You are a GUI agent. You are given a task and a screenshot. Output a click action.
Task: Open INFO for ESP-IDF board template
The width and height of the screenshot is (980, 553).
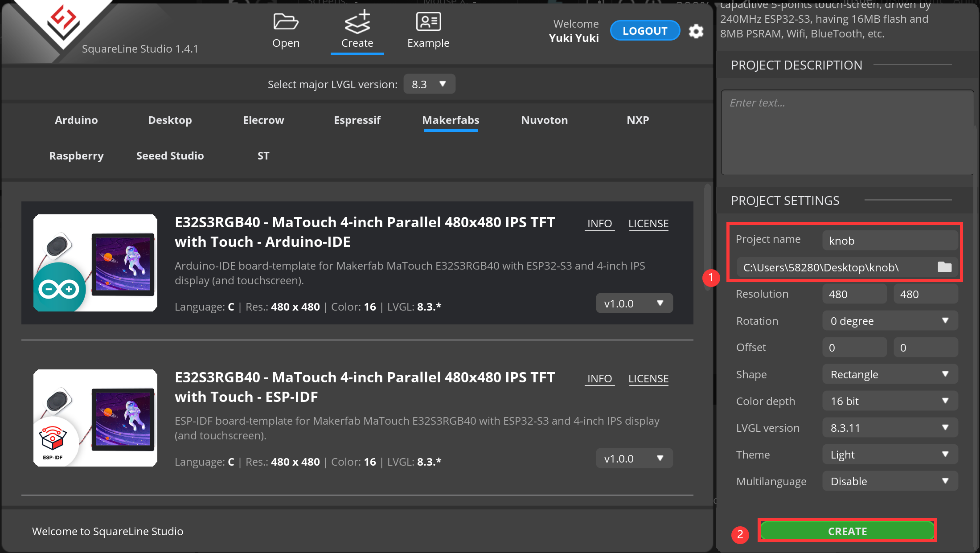599,378
